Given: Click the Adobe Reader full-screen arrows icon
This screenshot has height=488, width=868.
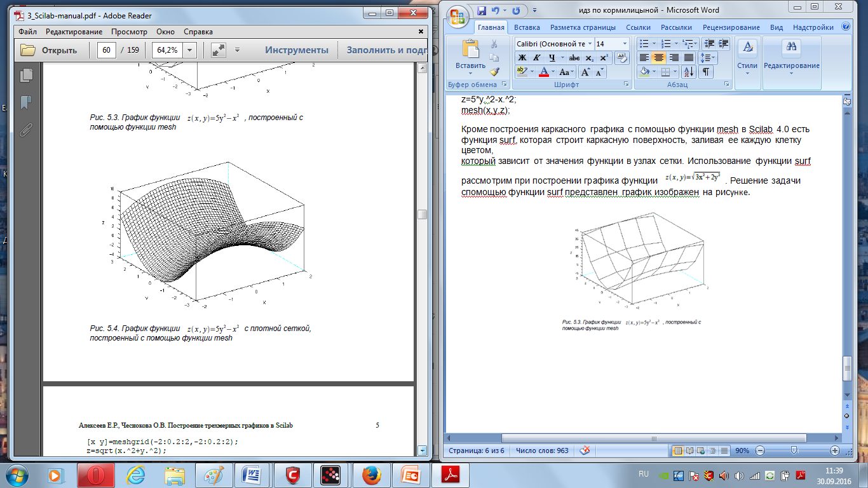Looking at the screenshot, I should click(x=218, y=50).
